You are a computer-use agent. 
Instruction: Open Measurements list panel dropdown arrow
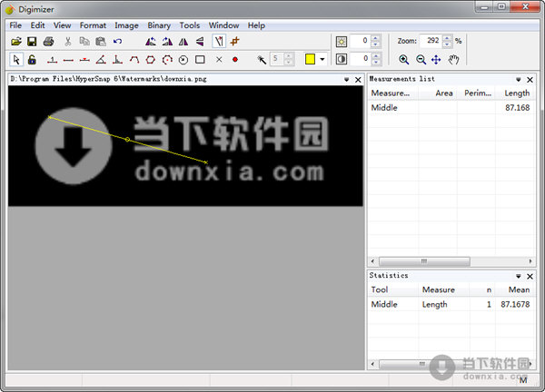519,80
